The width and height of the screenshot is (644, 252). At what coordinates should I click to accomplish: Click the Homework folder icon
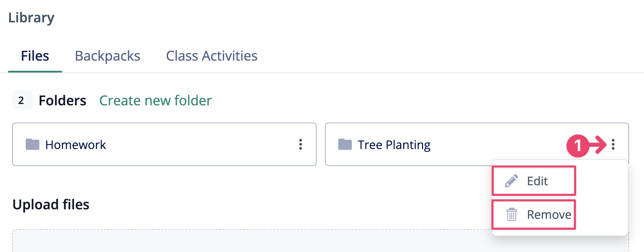33,144
